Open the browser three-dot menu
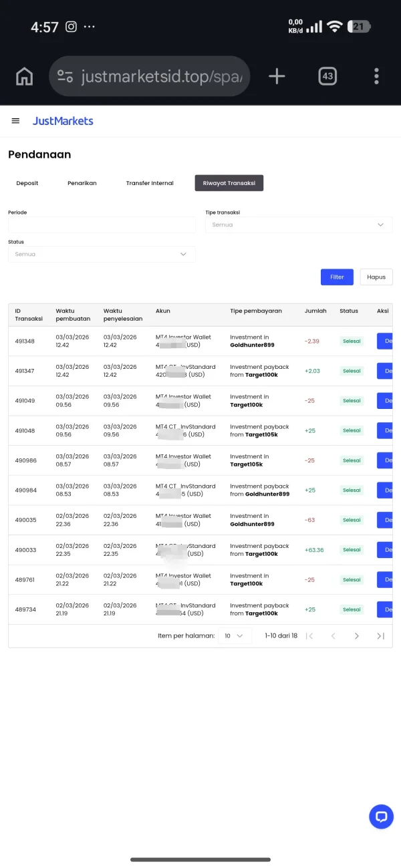Screen dimensions: 401x868 point(376,76)
